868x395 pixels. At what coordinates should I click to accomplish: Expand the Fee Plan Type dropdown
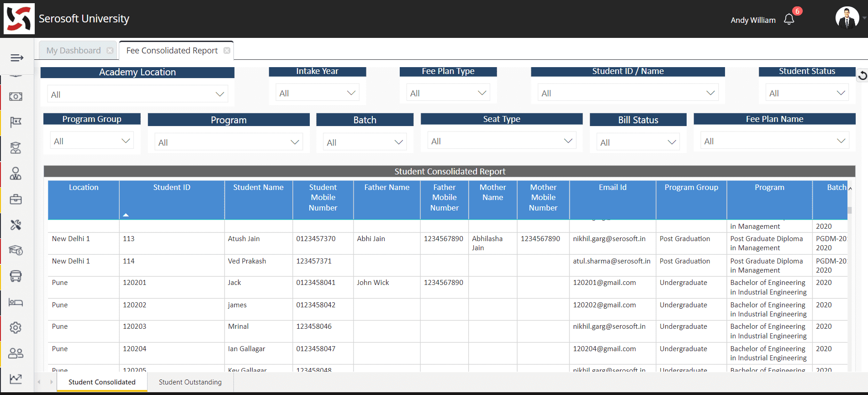448,93
